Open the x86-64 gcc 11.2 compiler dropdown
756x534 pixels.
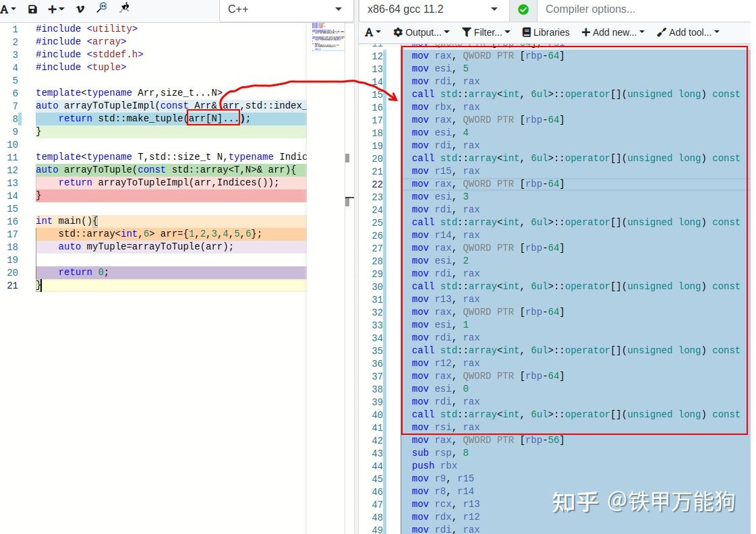tap(432, 10)
